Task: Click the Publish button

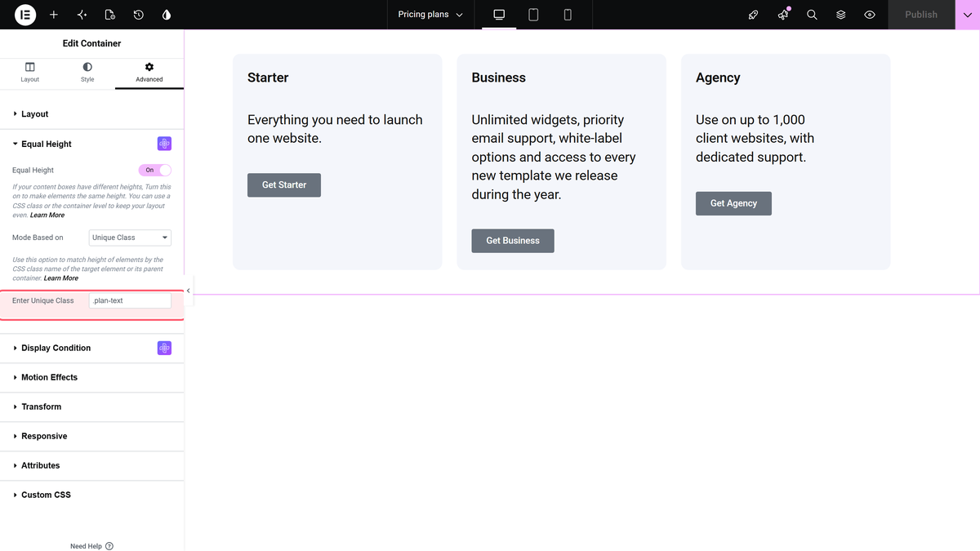Action: 921,15
